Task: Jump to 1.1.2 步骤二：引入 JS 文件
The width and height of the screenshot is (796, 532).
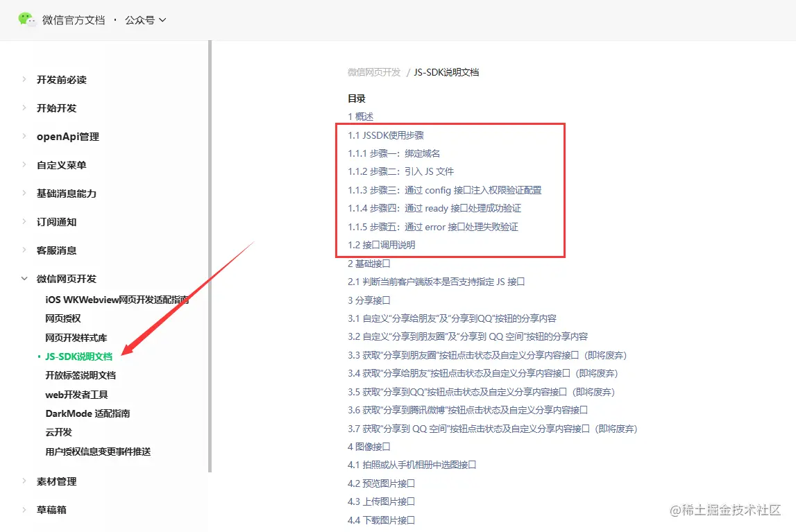Action: [x=401, y=171]
